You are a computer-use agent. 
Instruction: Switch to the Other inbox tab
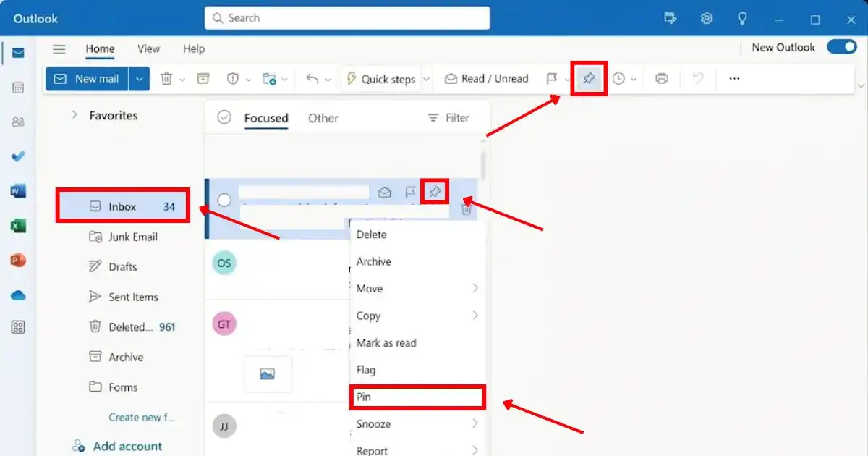(x=323, y=118)
